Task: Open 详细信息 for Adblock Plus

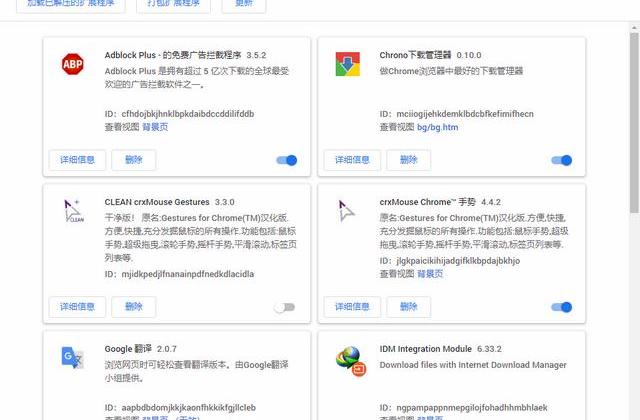Action: 77,160
